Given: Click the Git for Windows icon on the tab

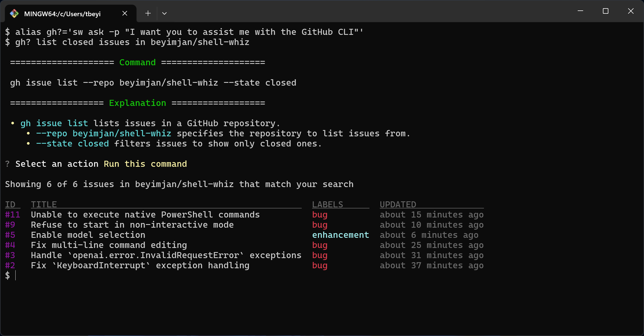Looking at the screenshot, I should coord(14,13).
